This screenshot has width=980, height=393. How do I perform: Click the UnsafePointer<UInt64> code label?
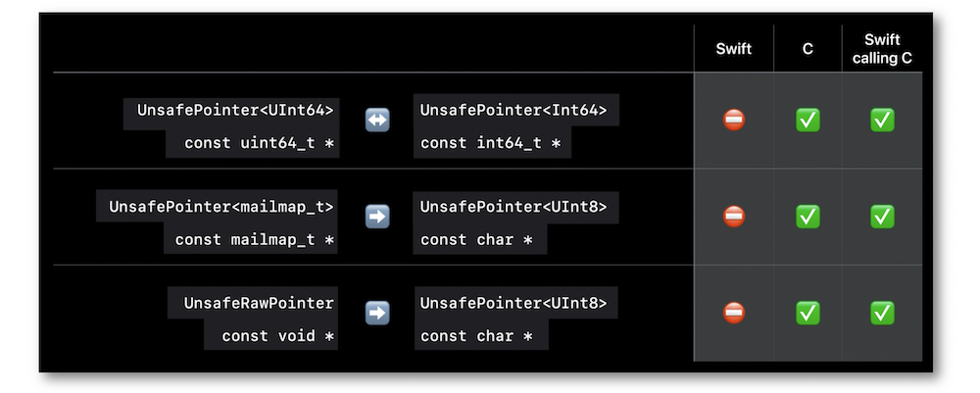coord(235,111)
